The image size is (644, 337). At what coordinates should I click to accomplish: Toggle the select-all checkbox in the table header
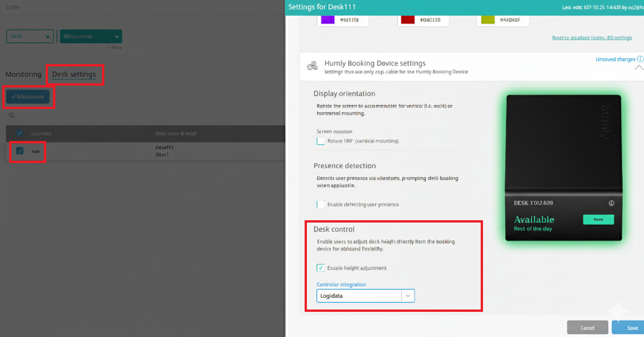click(x=20, y=133)
